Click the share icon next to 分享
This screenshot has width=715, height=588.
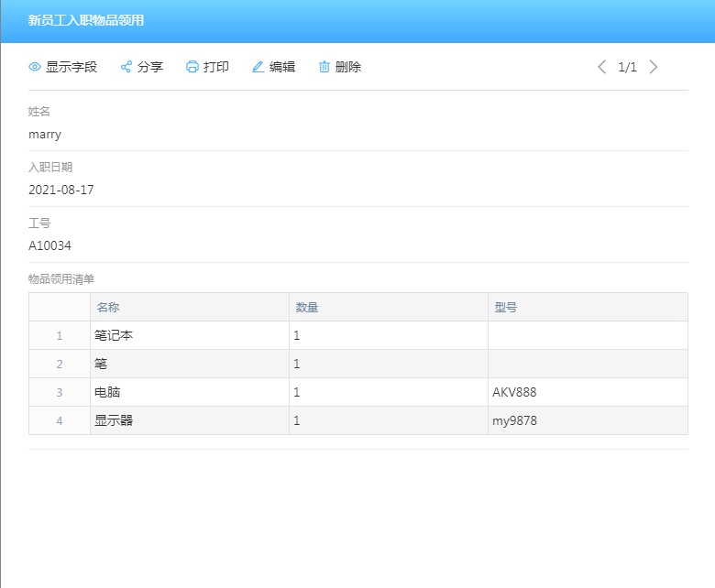[126, 67]
